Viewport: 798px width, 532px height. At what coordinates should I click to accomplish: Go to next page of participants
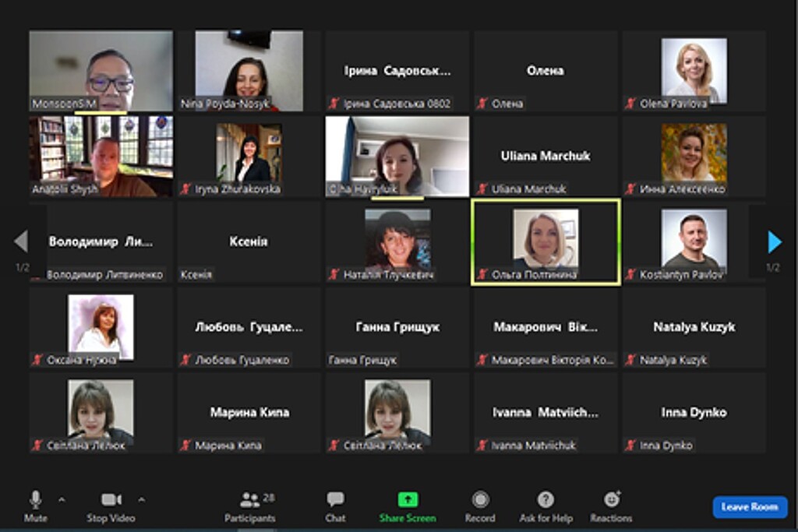click(774, 242)
